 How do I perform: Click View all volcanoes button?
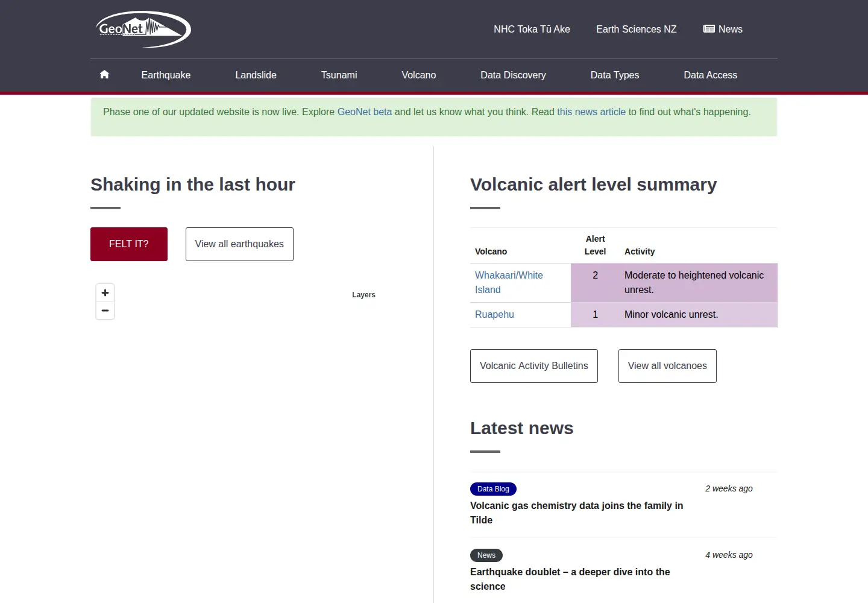(667, 366)
